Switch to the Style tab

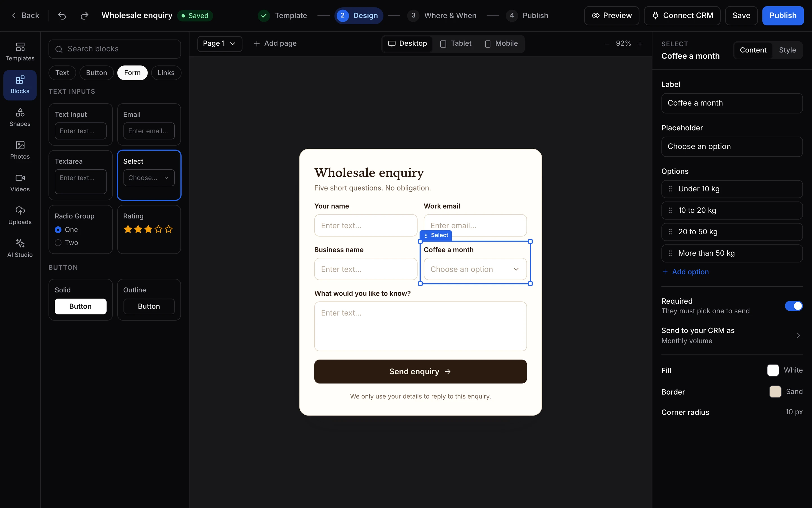tap(787, 50)
